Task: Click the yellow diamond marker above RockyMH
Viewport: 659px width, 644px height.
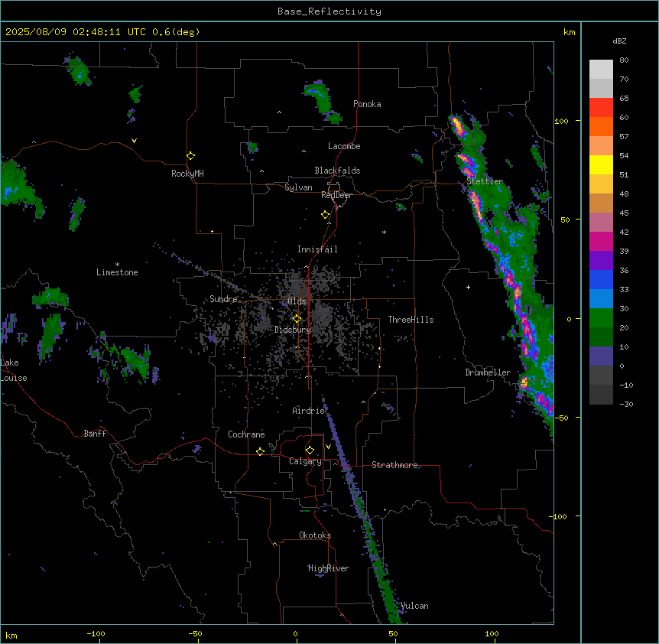Action: click(190, 155)
